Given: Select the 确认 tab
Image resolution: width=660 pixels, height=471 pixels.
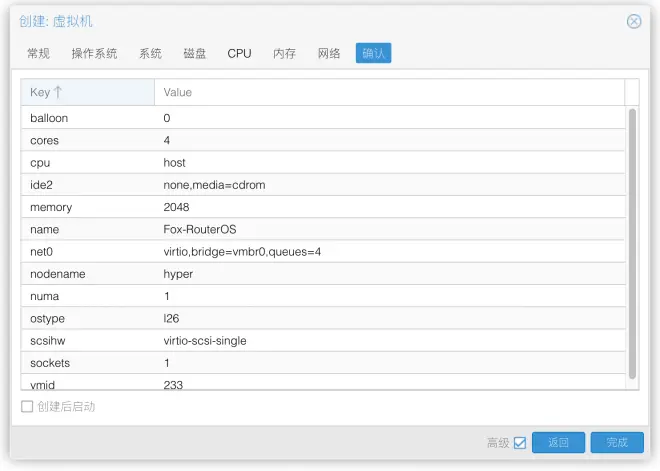Looking at the screenshot, I should pos(373,53).
